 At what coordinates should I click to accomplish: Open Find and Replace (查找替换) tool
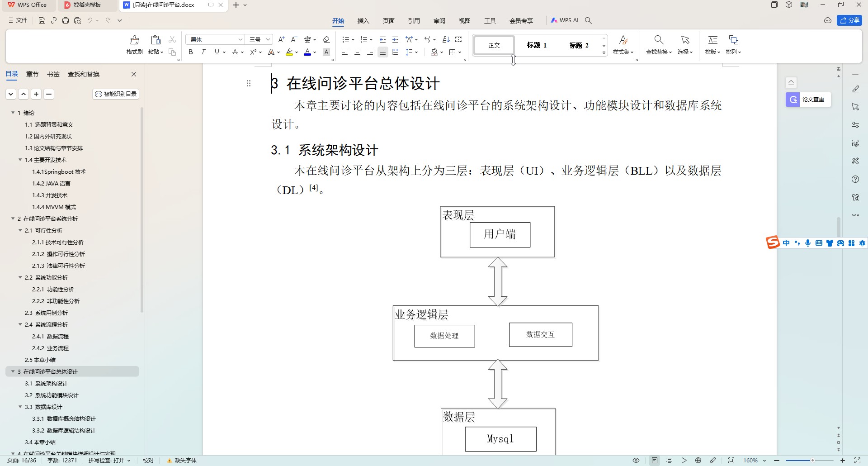[x=659, y=40]
